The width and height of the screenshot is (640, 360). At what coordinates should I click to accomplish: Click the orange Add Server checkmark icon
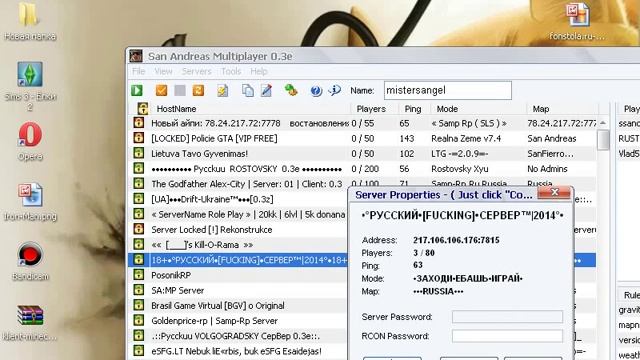coord(162,90)
